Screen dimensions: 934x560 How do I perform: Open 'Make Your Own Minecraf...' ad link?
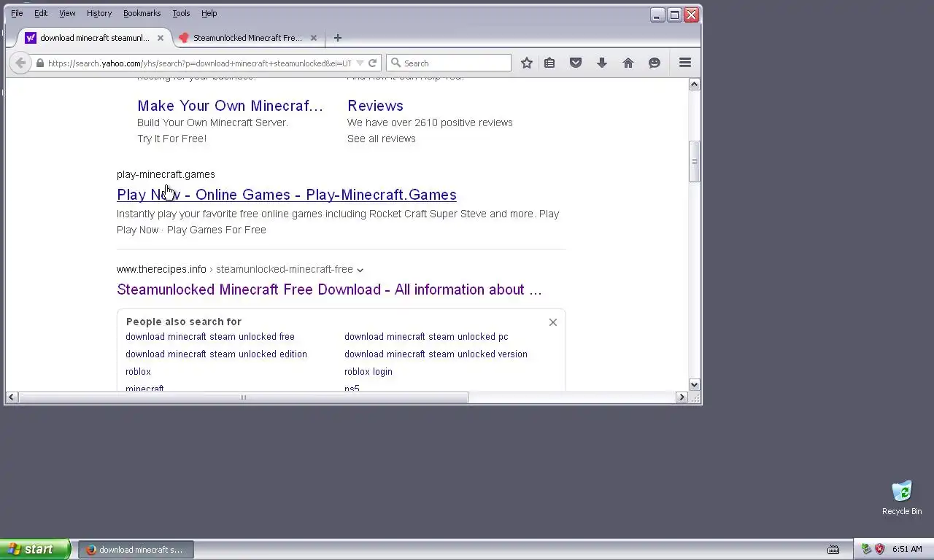click(x=230, y=106)
